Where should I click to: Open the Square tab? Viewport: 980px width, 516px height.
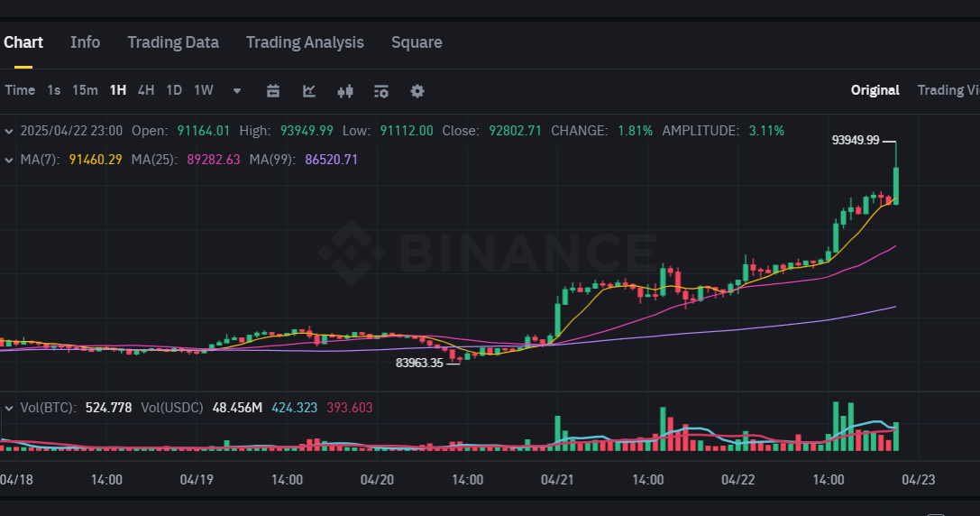417,42
